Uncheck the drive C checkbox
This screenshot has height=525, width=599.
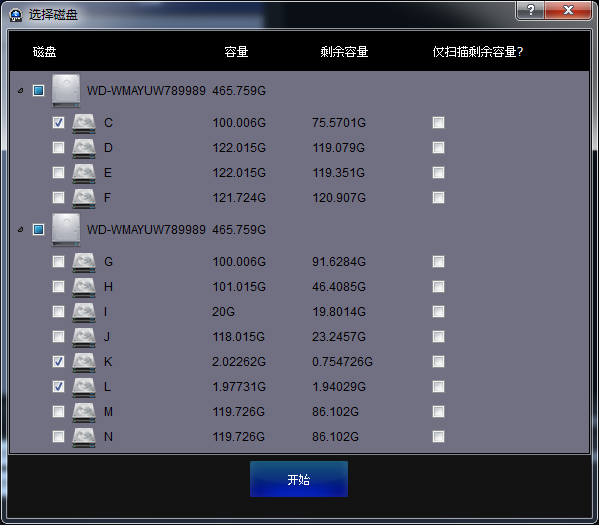[58, 123]
